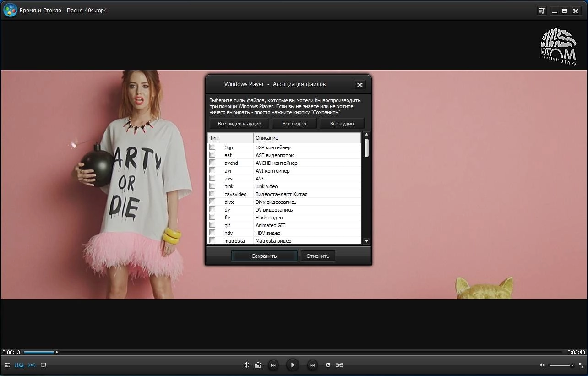Viewport: 588px width, 376px height.
Task: Check the asf file type checkbox
Action: (212, 155)
